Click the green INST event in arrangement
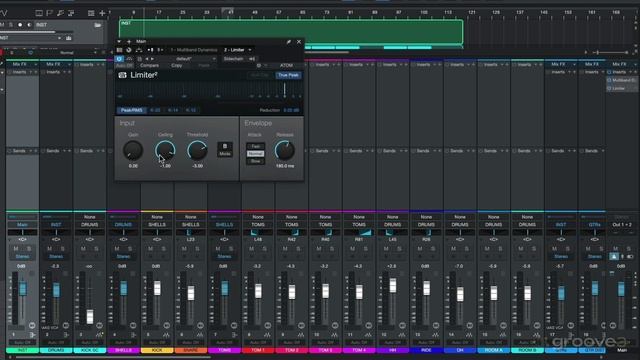This screenshot has width=640, height=360. click(x=291, y=32)
